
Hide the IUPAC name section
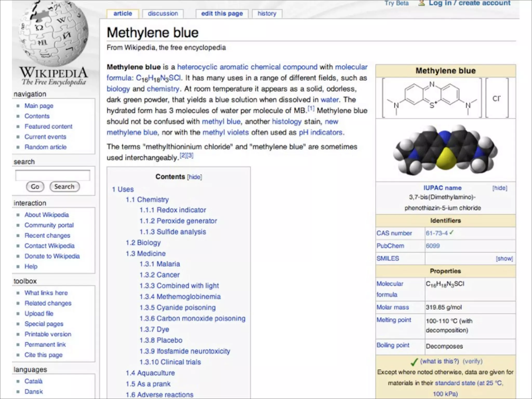pos(500,188)
